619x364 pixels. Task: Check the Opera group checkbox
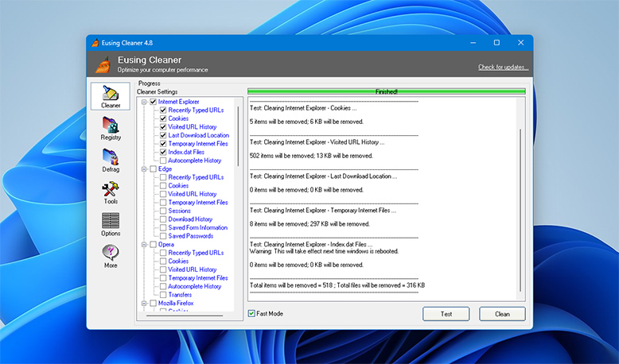(154, 245)
